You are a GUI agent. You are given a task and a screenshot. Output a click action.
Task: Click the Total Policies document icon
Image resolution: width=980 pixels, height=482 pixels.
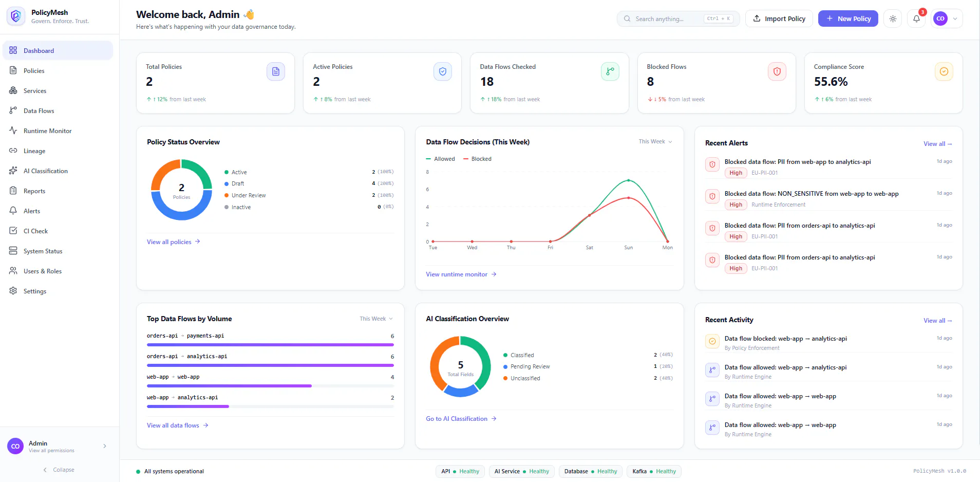pyautogui.click(x=276, y=71)
